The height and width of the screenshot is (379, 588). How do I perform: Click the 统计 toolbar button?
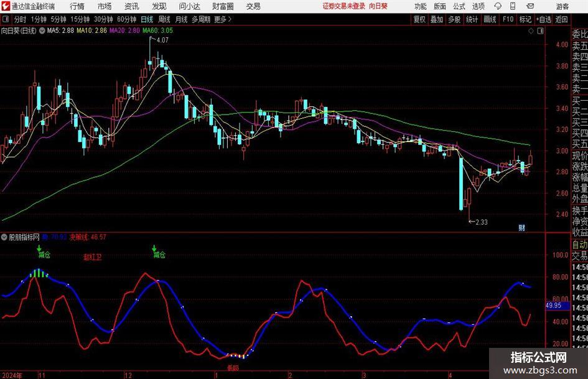tap(472, 19)
